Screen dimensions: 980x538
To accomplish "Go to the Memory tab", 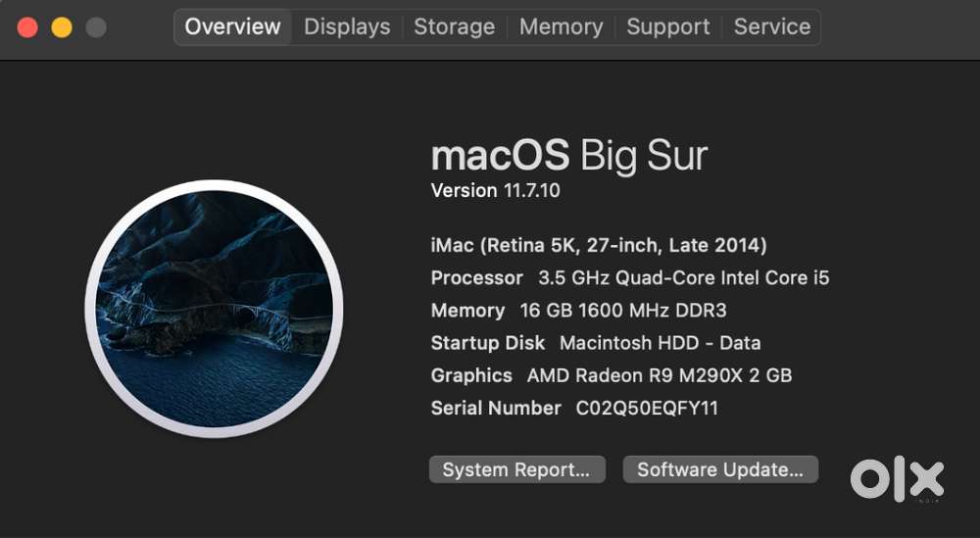I will (x=561, y=27).
